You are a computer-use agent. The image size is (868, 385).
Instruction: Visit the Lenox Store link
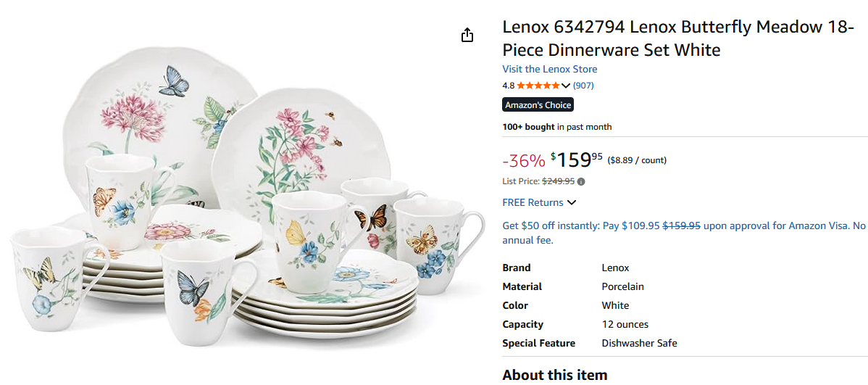point(550,69)
